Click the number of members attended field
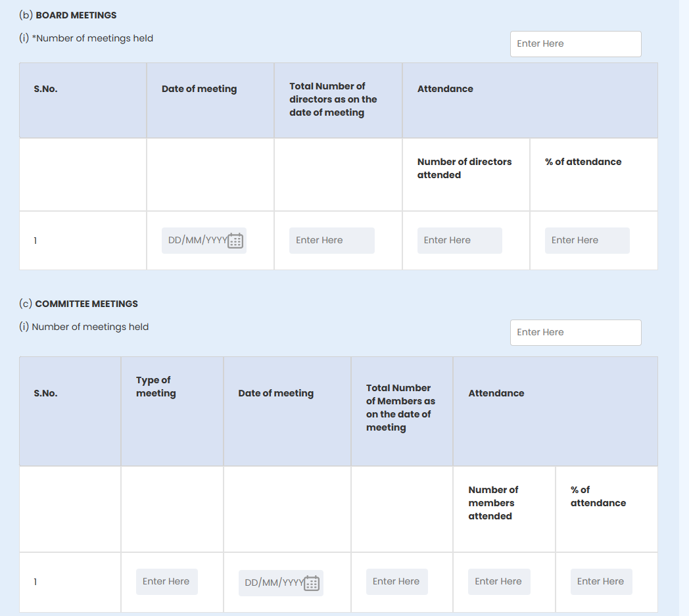 pos(498,582)
